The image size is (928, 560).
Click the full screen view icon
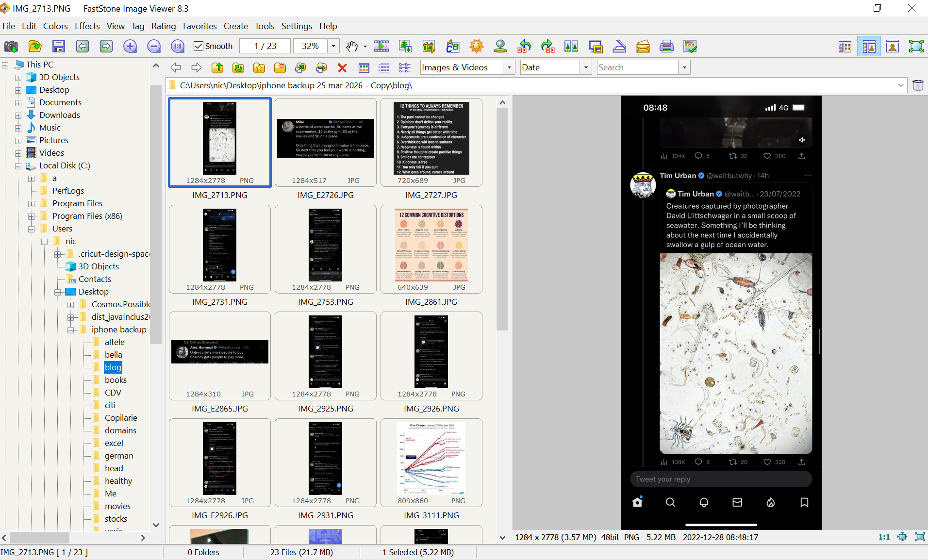tap(916, 46)
